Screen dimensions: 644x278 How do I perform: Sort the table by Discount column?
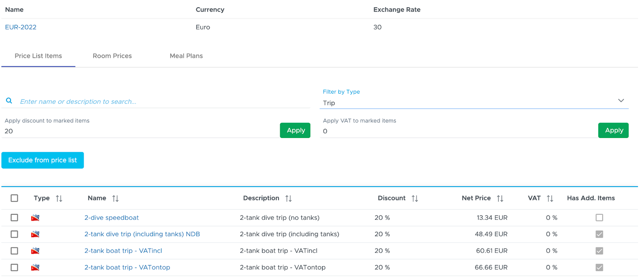point(415,198)
